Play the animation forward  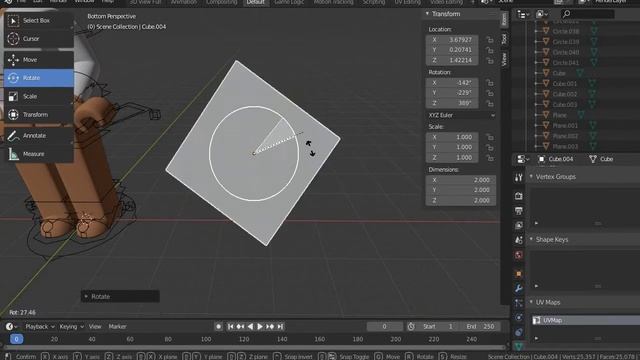click(x=260, y=327)
